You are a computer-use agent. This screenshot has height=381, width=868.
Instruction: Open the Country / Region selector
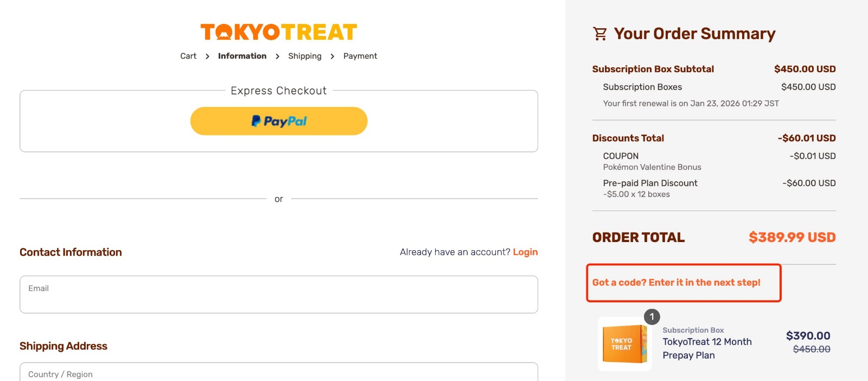point(278,372)
